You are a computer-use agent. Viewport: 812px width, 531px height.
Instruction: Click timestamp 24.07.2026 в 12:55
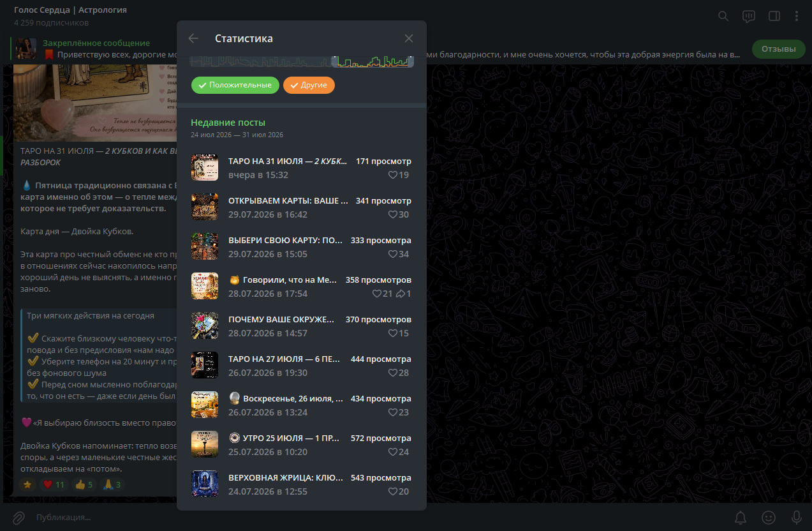[x=268, y=491]
